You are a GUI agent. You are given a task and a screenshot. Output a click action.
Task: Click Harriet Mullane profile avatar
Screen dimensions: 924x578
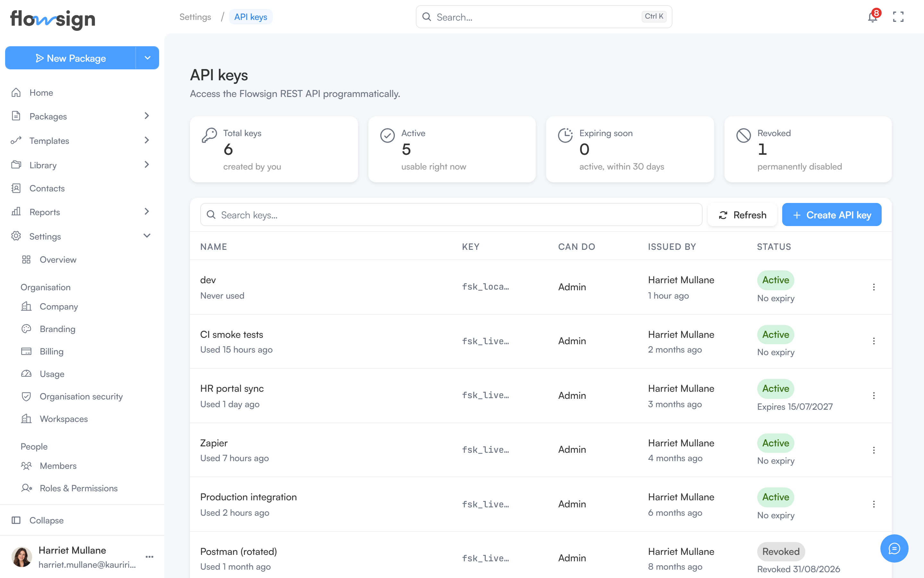22,557
